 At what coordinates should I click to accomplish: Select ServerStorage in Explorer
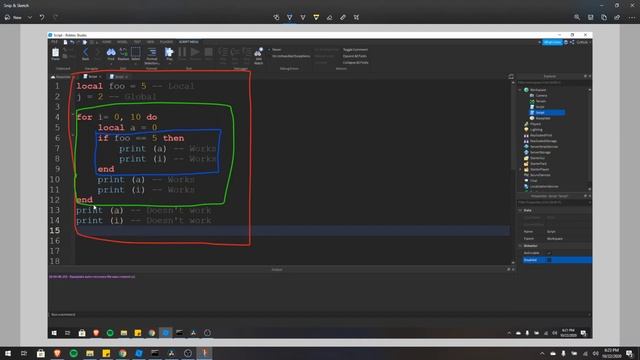coord(540,152)
